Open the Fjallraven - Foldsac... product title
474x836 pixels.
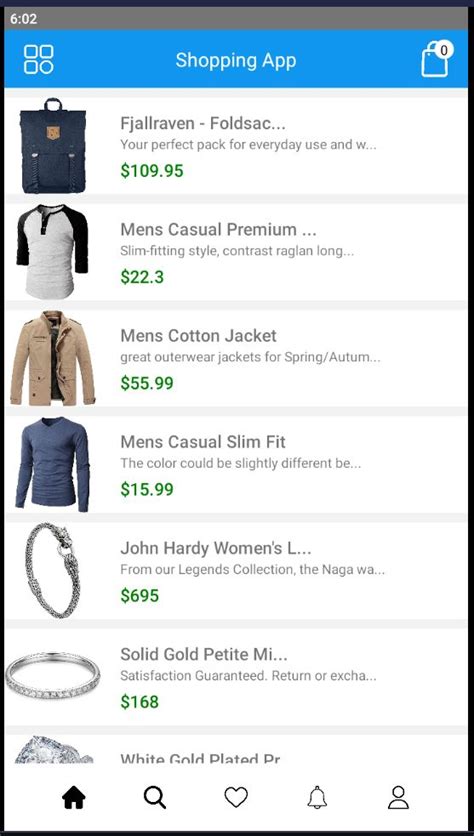[x=203, y=124]
